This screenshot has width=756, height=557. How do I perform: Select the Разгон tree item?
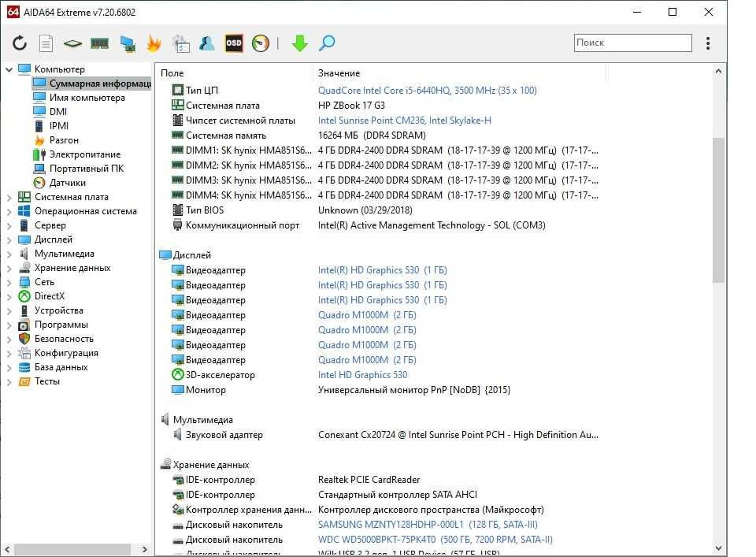64,140
